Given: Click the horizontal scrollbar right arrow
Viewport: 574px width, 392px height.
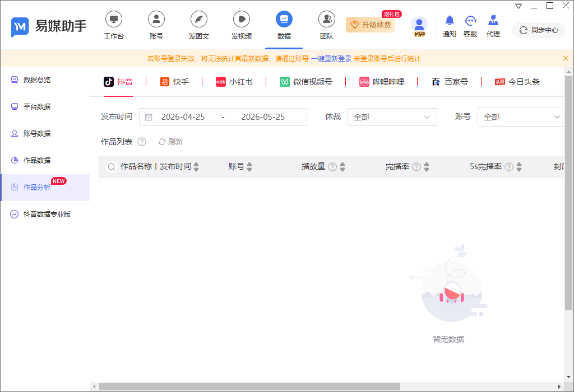Looking at the screenshot, I should pyautogui.click(x=559, y=386).
